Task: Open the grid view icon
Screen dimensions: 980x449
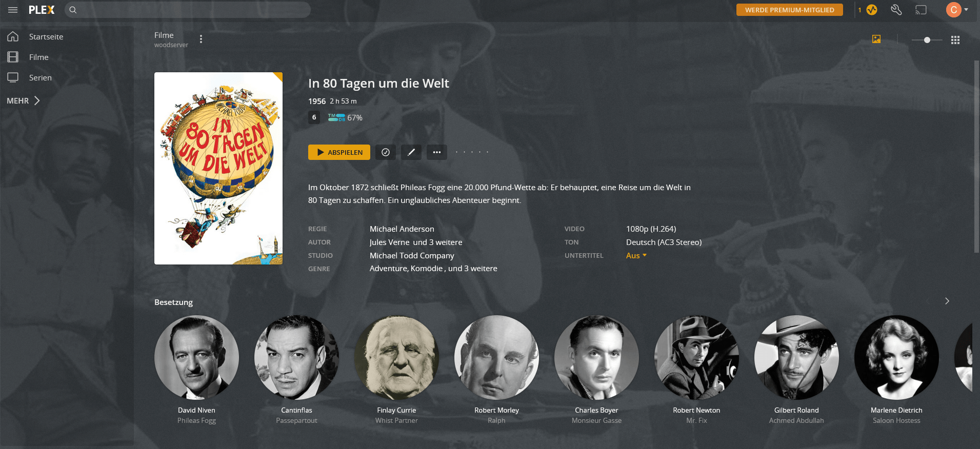Action: pos(955,40)
